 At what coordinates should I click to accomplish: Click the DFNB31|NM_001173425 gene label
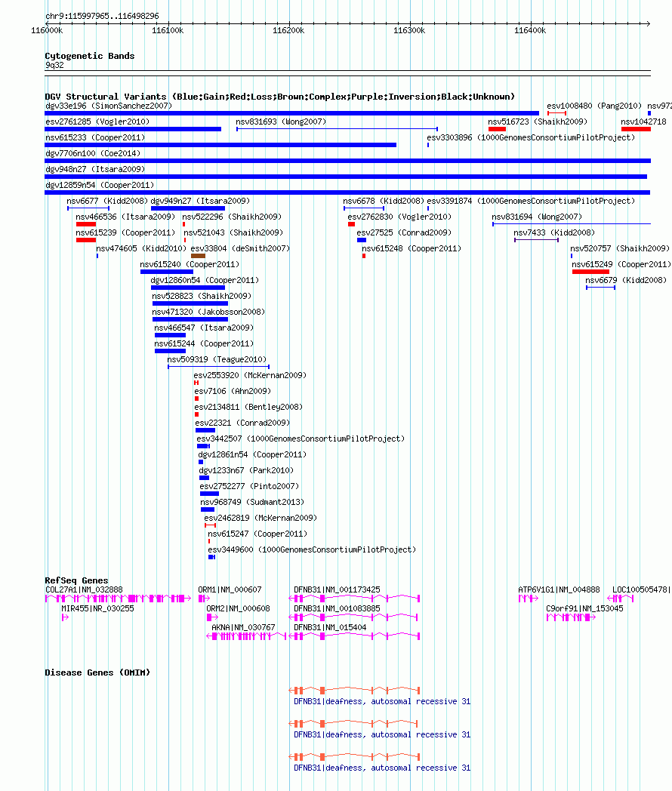coord(337,589)
